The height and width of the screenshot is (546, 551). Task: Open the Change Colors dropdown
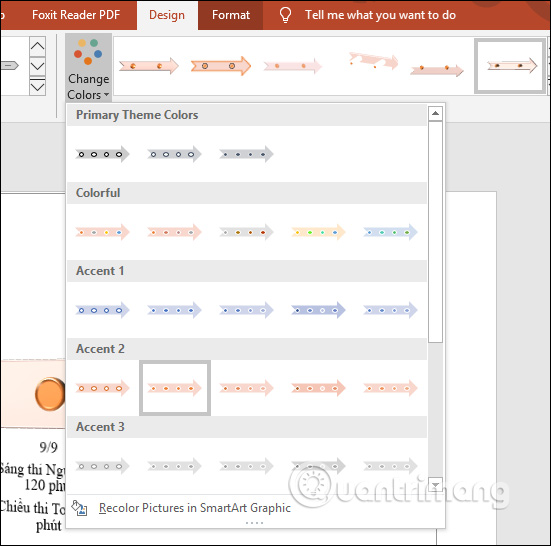point(88,67)
